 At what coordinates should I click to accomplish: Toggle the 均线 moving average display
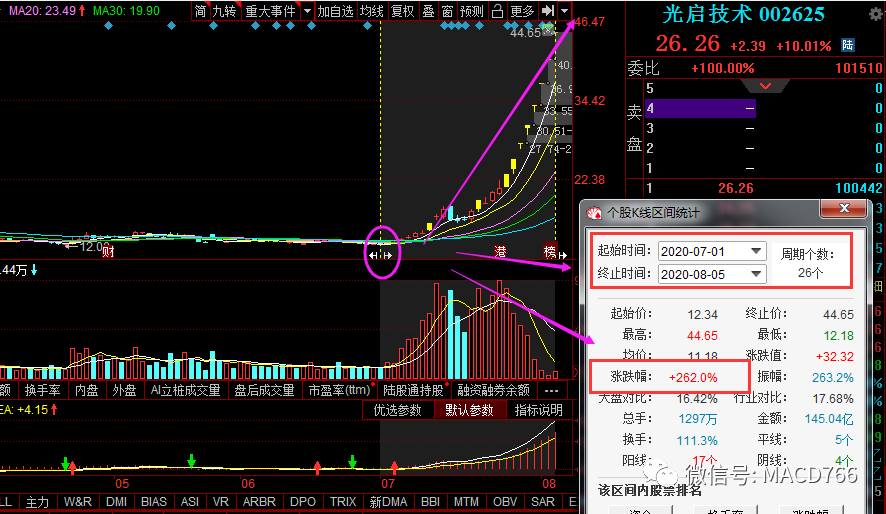[372, 11]
